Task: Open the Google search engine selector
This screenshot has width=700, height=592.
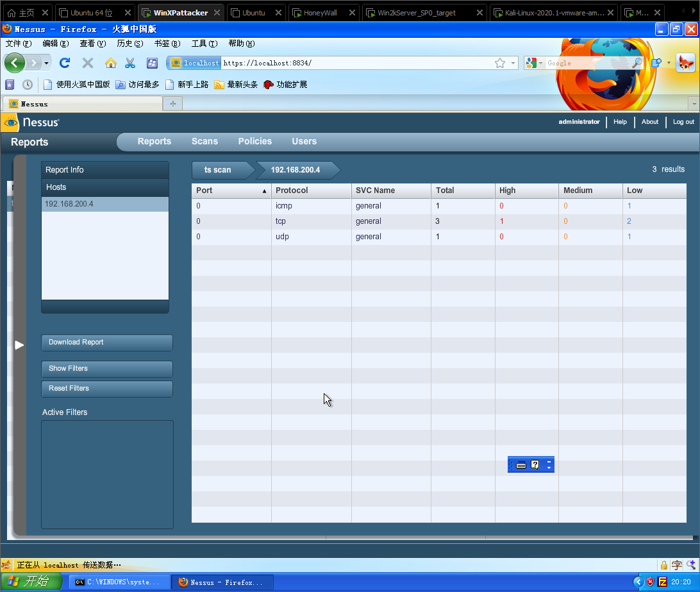Action: (x=534, y=63)
